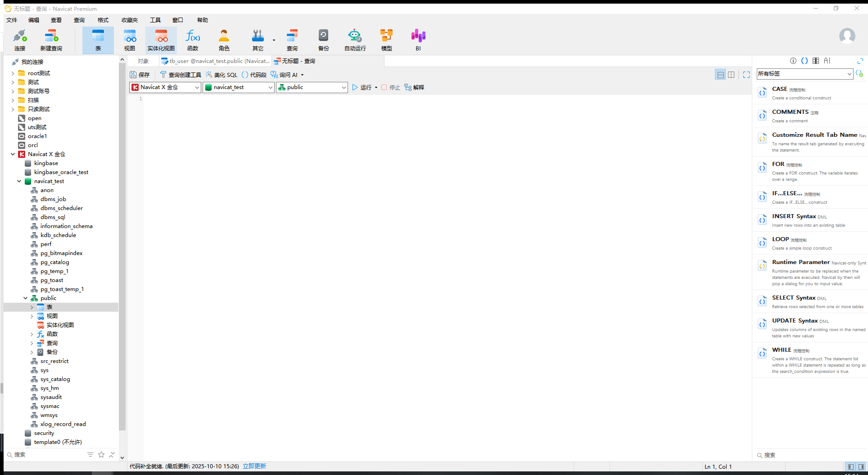868x475 pixels.
Task: Open the 工具 menu
Action: 155,20
